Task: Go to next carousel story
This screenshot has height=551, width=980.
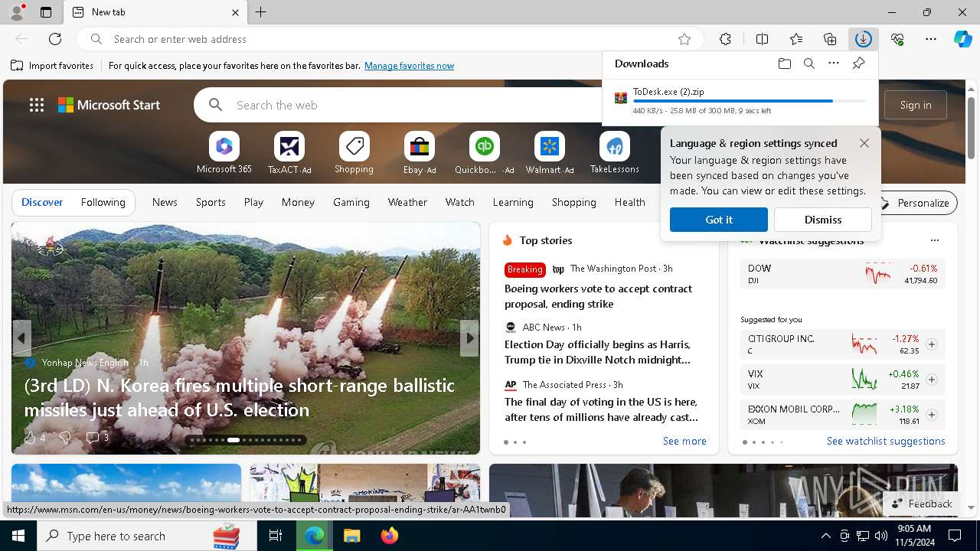Action: [x=469, y=338]
